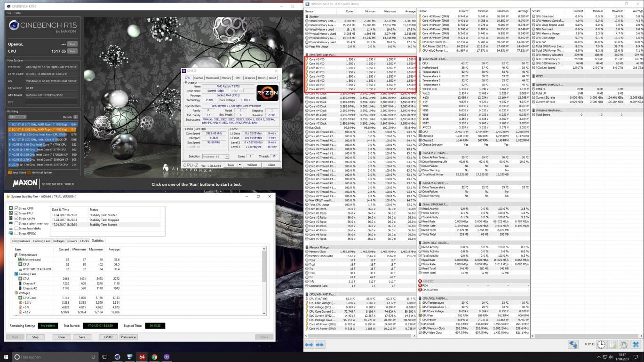Click the Ryzen logo in CPU-Z
This screenshot has height=362, width=644.
(268, 92)
